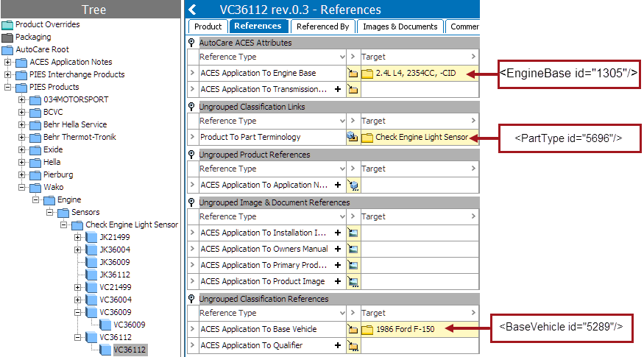Open Reference Type dropdown under AutoCare ACES Attributes
The height and width of the screenshot is (357, 644).
[342, 57]
